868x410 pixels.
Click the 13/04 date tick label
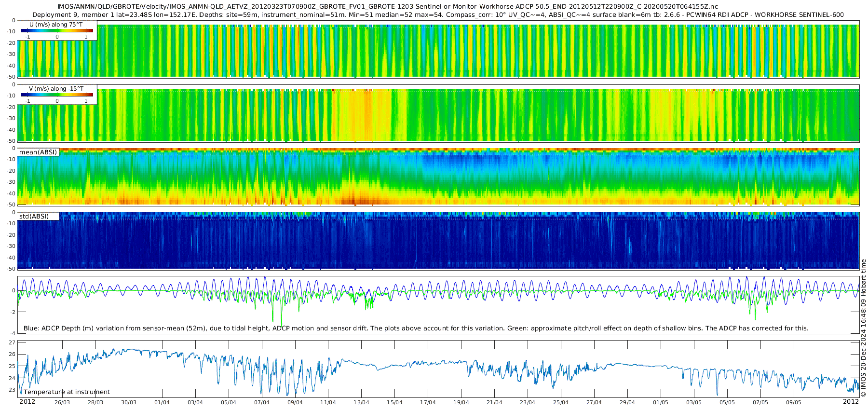pos(361,402)
